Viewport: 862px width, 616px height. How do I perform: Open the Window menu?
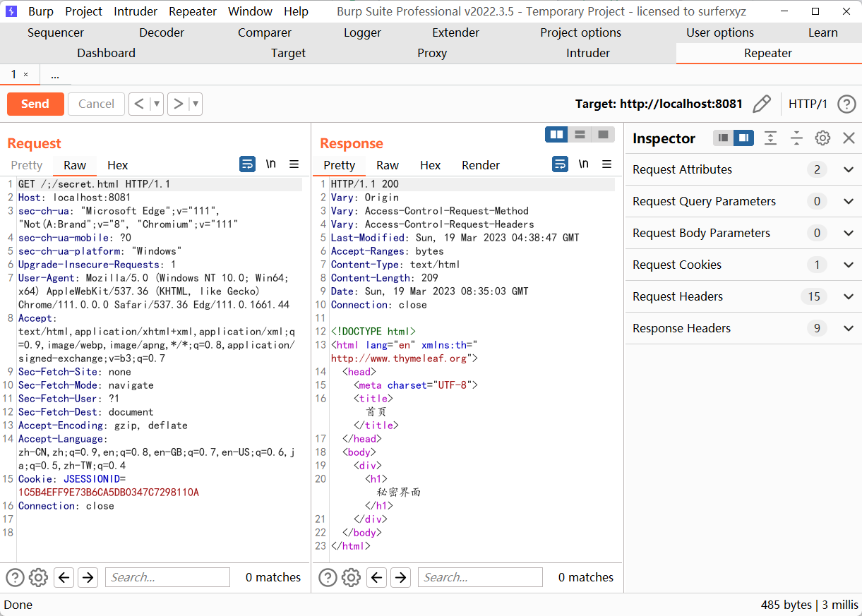point(251,11)
